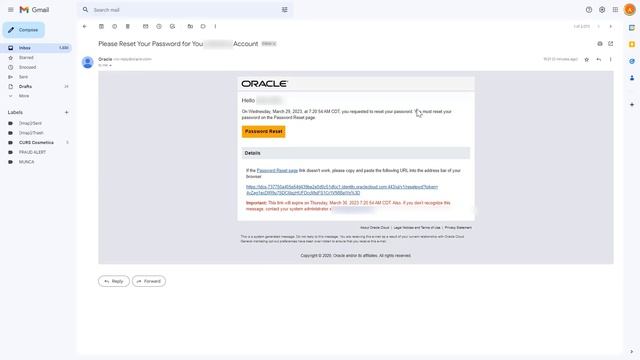Viewport: 640px width, 360px height.
Task: Click the Forward button below the email
Action: click(149, 281)
